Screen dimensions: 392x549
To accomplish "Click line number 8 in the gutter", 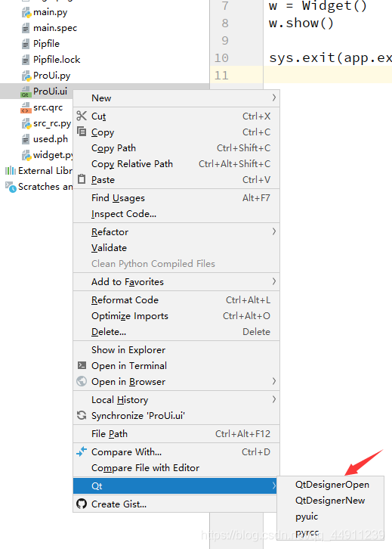I will (x=225, y=23).
